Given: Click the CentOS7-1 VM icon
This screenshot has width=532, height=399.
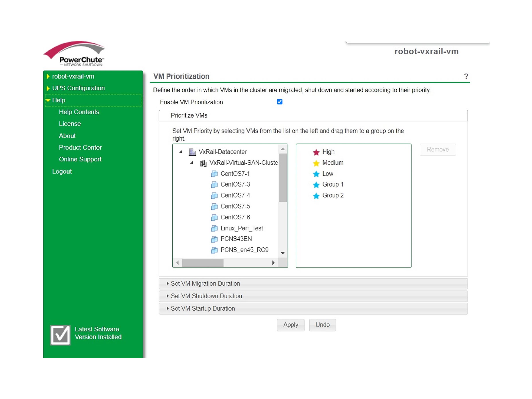Looking at the screenshot, I should [x=214, y=174].
